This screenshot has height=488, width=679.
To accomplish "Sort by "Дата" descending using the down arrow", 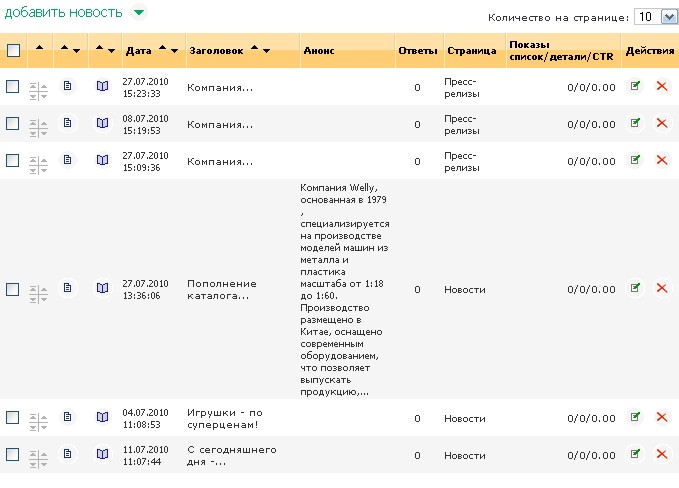I will (x=175, y=51).
